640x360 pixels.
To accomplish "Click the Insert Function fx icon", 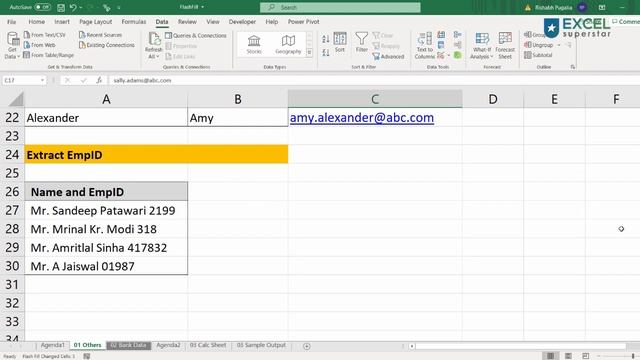I will point(99,80).
